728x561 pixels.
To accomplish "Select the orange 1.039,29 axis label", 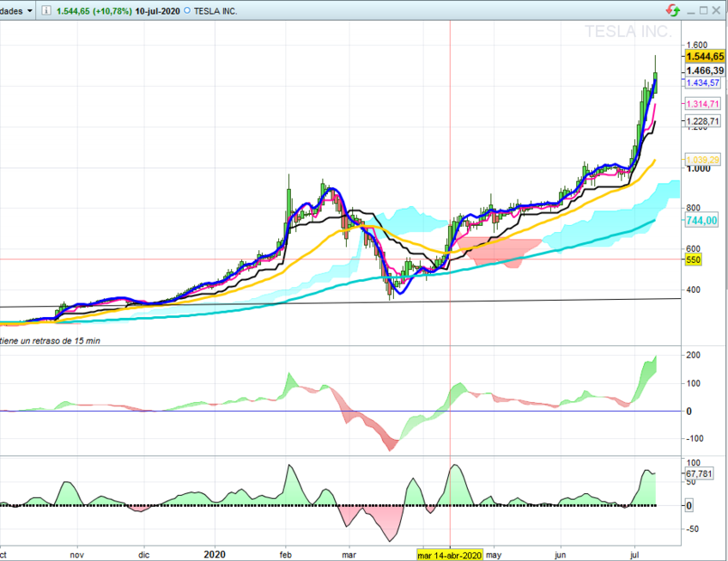I will 703,160.
